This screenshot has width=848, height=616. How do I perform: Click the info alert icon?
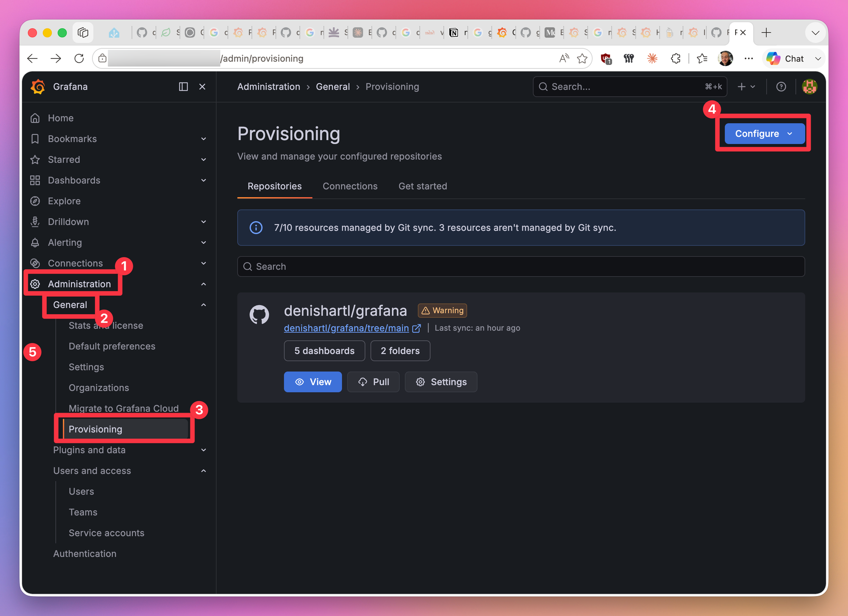[256, 228]
